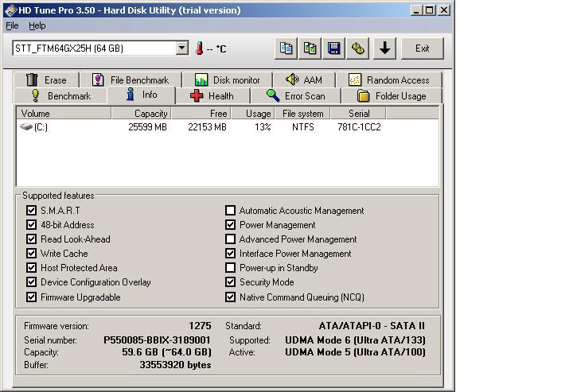Click the 25599 MB capacity value
Screen dimensions: 573x392
(147, 127)
